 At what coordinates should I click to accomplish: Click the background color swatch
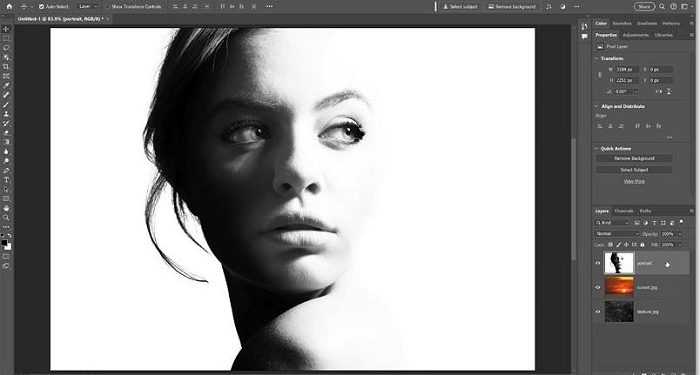[x=8, y=246]
